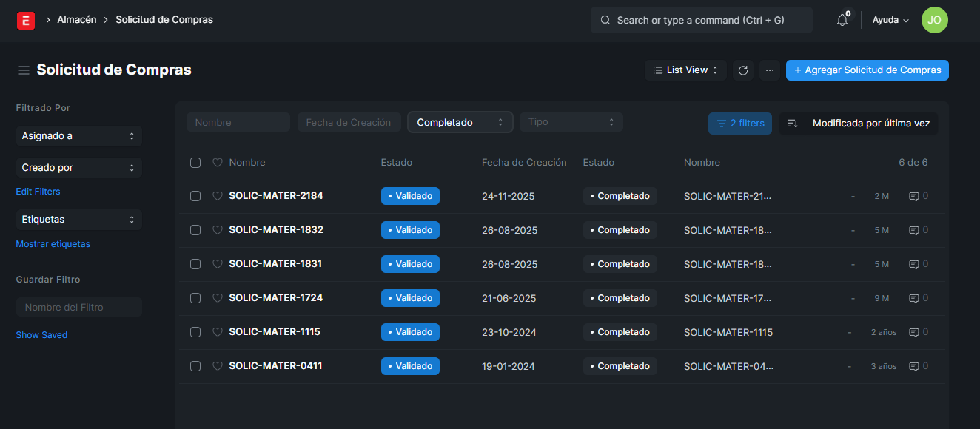
Task: Toggle sidebar with hamburger menu icon
Action: tap(24, 70)
